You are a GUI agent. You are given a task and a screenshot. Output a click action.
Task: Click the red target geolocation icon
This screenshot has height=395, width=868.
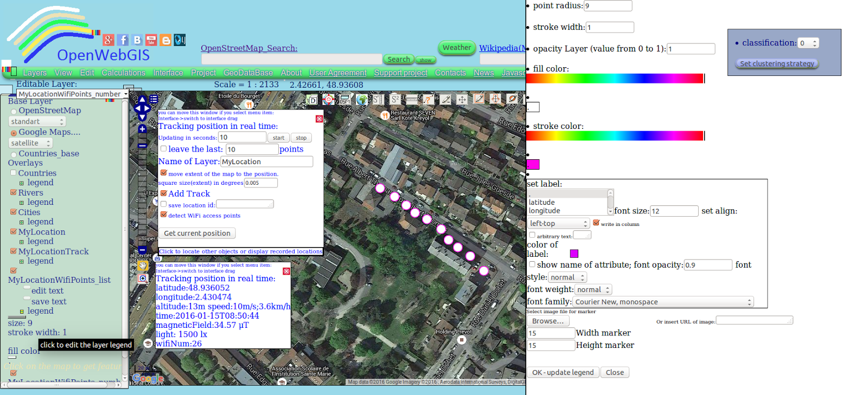tap(328, 99)
